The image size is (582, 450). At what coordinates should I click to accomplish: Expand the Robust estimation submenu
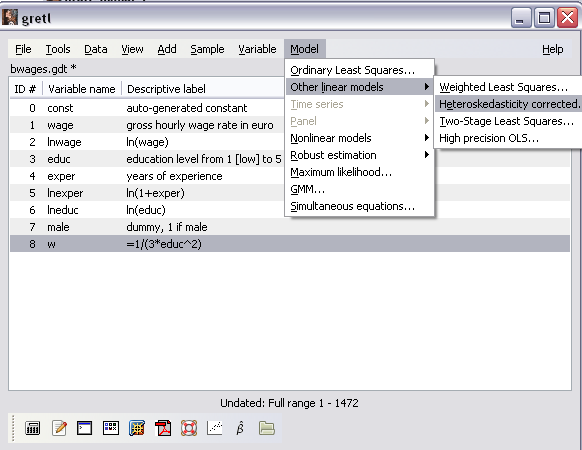pyautogui.click(x=359, y=155)
